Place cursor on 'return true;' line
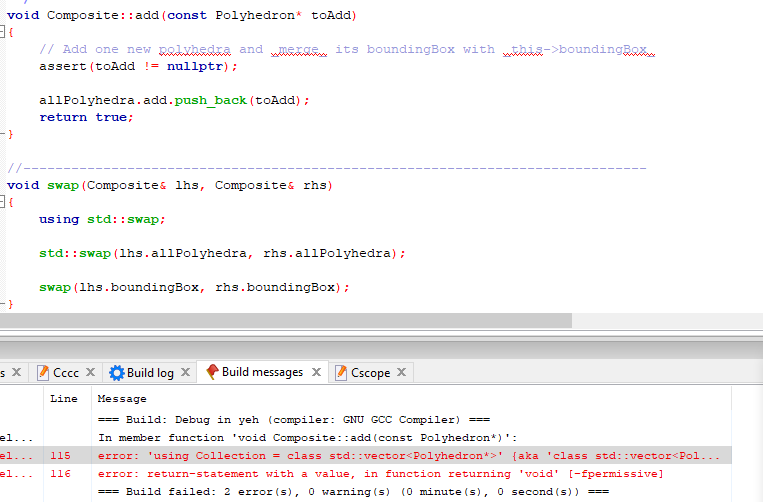This screenshot has width=763, height=502. (x=86, y=117)
